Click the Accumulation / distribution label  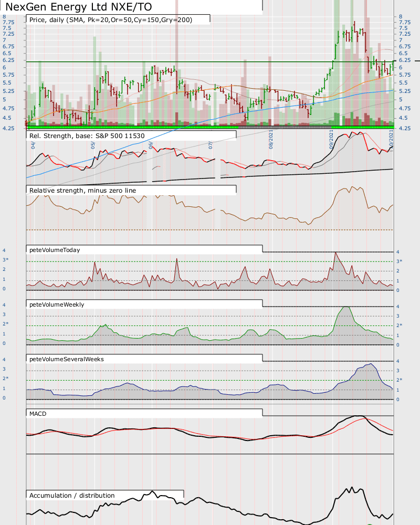72,496
